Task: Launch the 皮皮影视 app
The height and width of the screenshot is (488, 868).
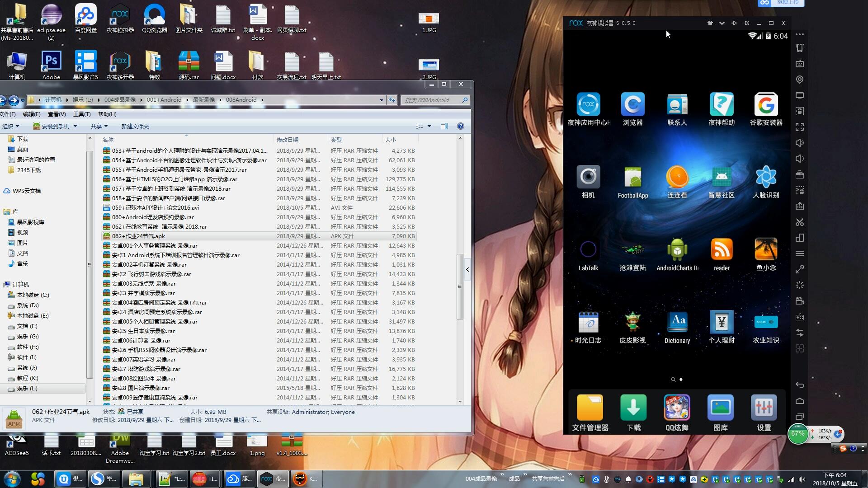Action: coord(632,328)
